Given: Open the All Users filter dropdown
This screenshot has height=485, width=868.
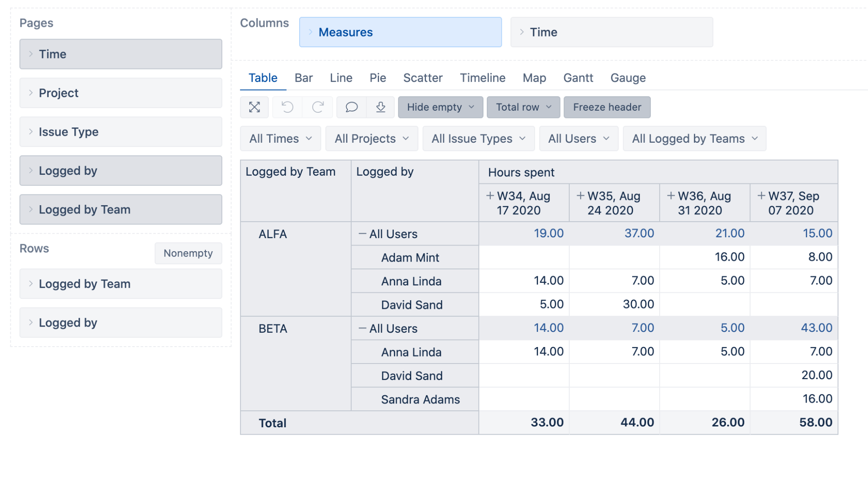Looking at the screenshot, I should (578, 138).
